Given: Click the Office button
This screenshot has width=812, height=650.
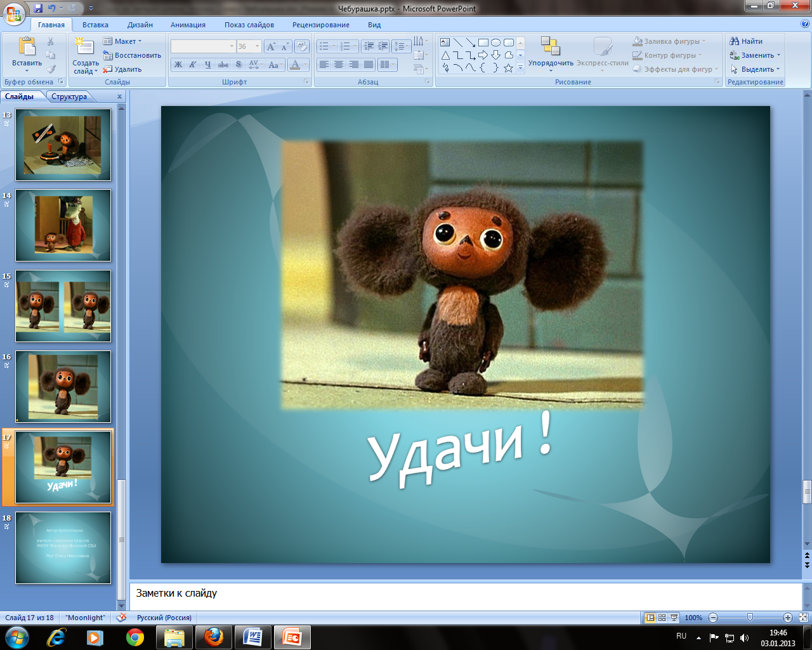Looking at the screenshot, I should (x=14, y=13).
